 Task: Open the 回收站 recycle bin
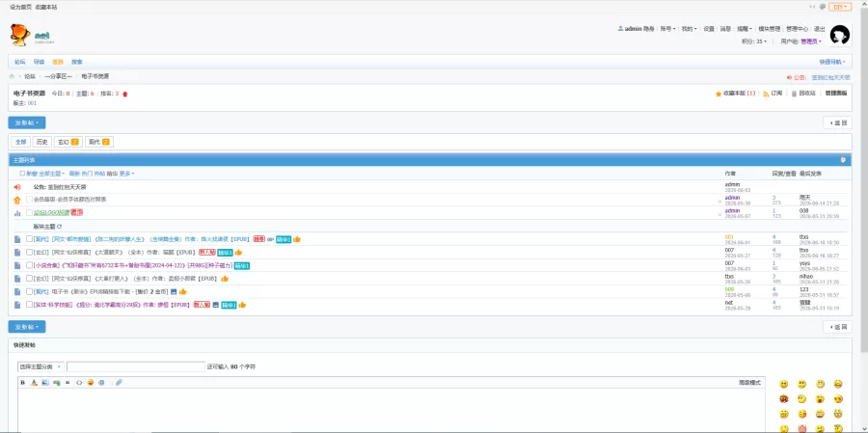pos(802,94)
